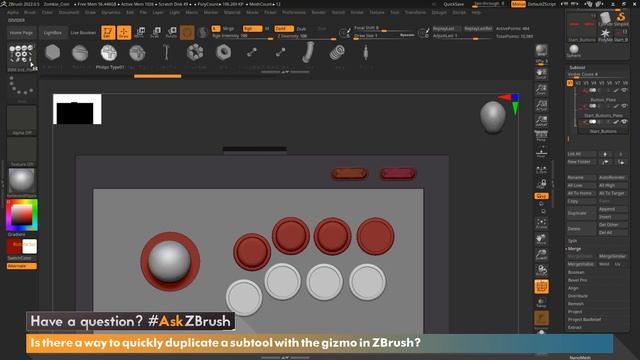Pick the slotted screw head brush
This screenshot has height=360, width=640.
(x=80, y=53)
